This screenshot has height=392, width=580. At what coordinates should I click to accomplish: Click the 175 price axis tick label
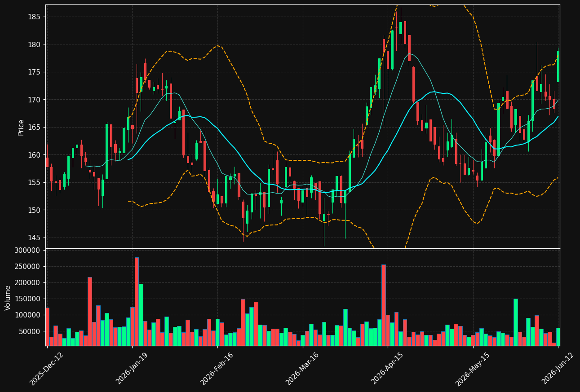34,72
